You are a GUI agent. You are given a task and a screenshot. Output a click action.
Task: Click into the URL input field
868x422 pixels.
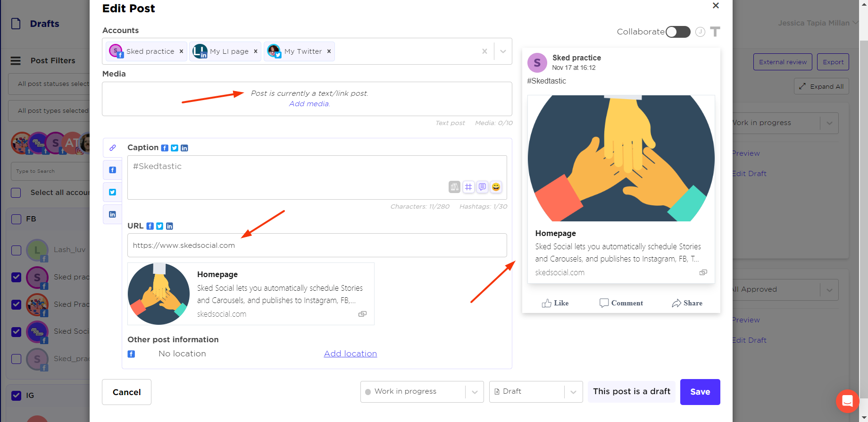point(317,245)
